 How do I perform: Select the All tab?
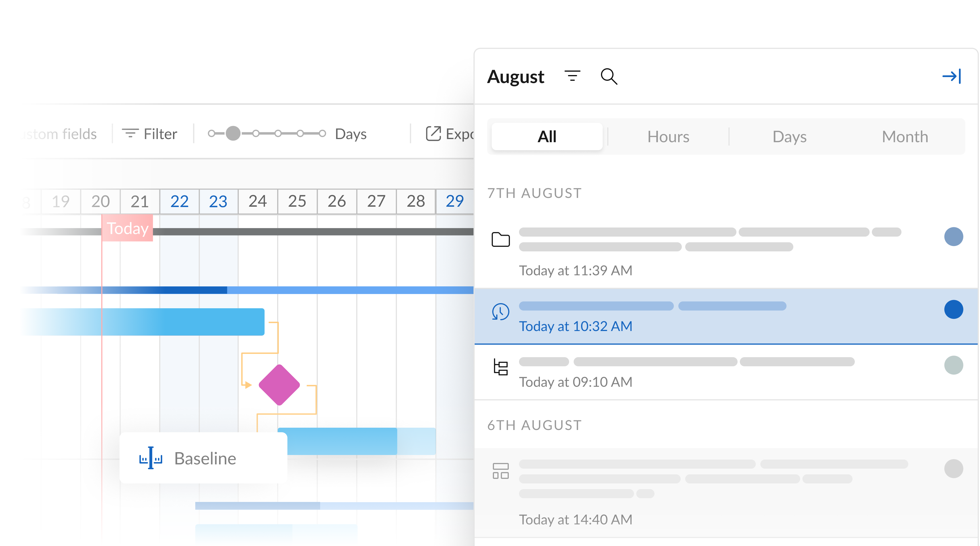pos(547,136)
